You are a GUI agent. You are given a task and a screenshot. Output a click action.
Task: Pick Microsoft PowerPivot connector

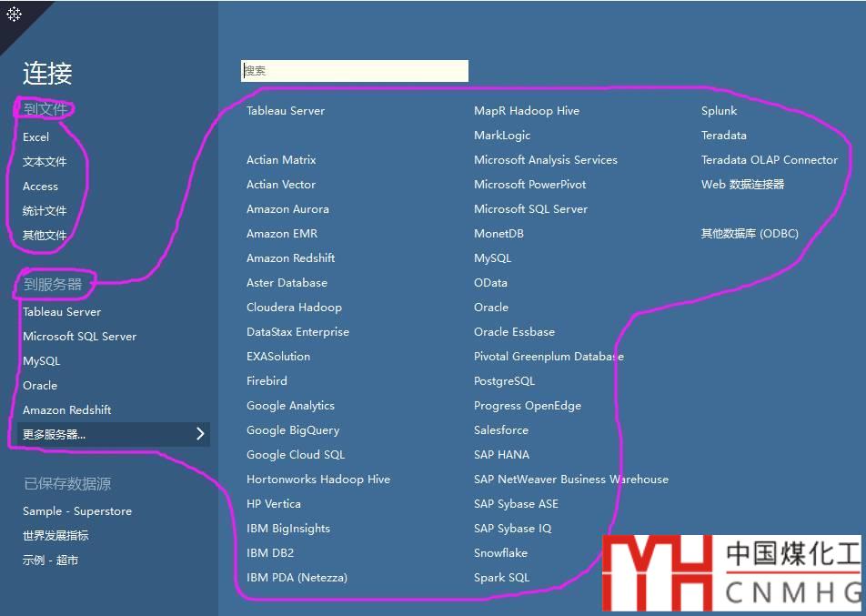(530, 184)
